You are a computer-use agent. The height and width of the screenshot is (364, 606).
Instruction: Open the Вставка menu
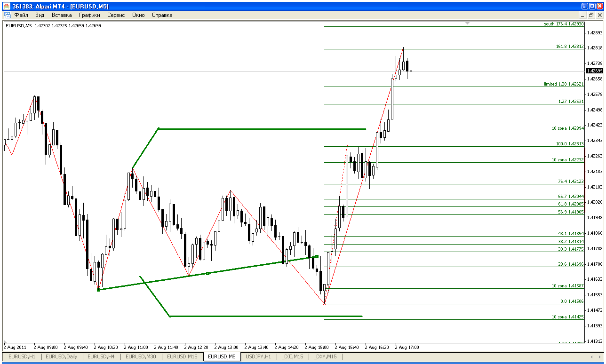(x=62, y=15)
